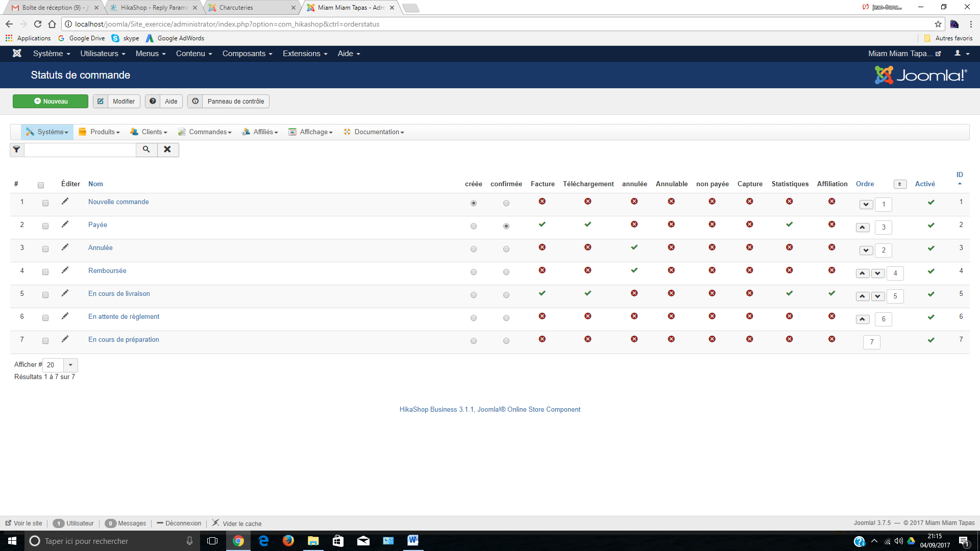Screen dimensions: 980x551
Task: Open the En cours de livraison status link
Action: (x=119, y=294)
